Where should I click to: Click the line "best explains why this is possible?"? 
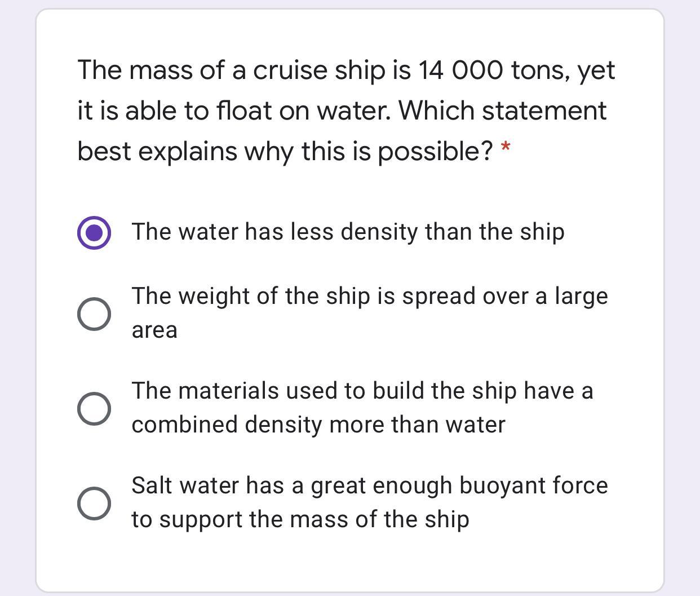click(285, 151)
